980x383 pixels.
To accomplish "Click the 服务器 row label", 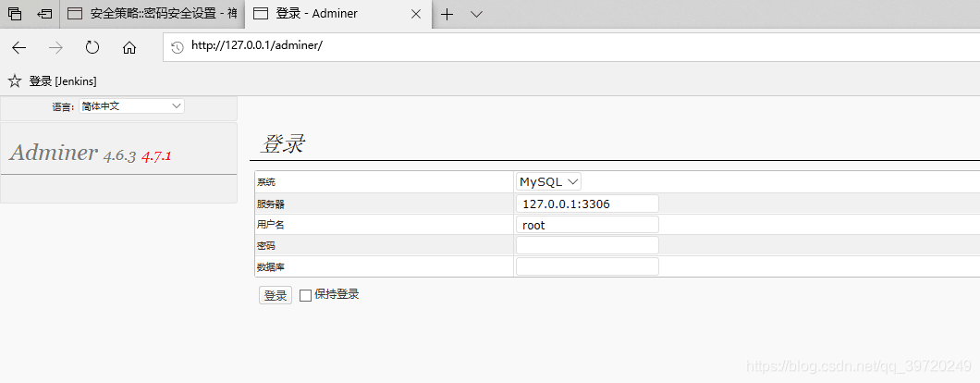I will coord(271,204).
